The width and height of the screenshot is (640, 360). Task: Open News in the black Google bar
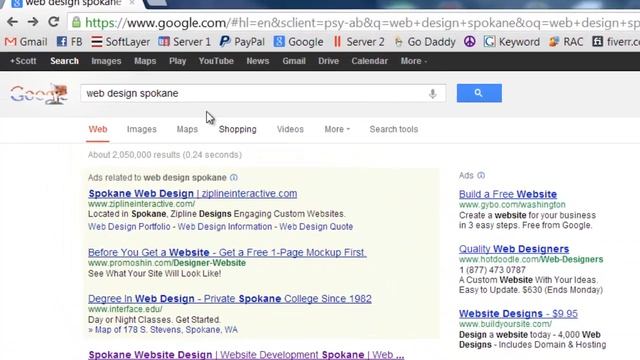(258, 61)
